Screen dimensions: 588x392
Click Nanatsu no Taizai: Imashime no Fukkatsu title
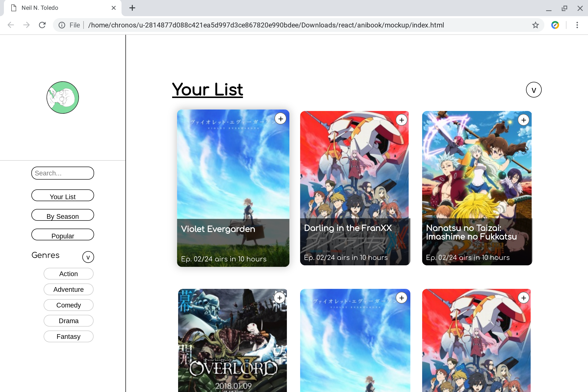point(471,232)
